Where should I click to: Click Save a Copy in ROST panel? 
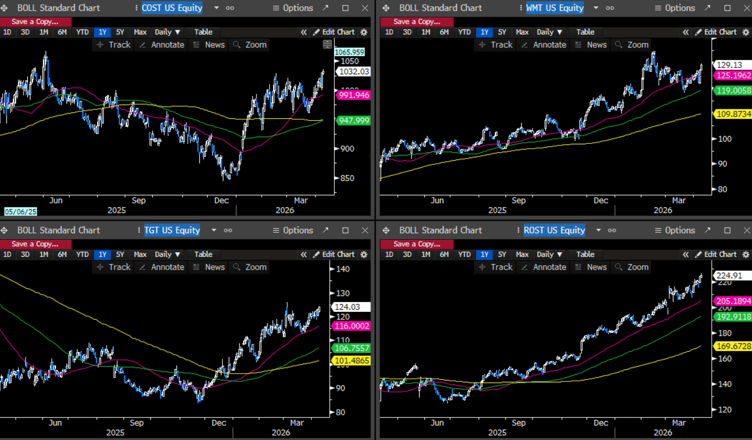(x=417, y=244)
